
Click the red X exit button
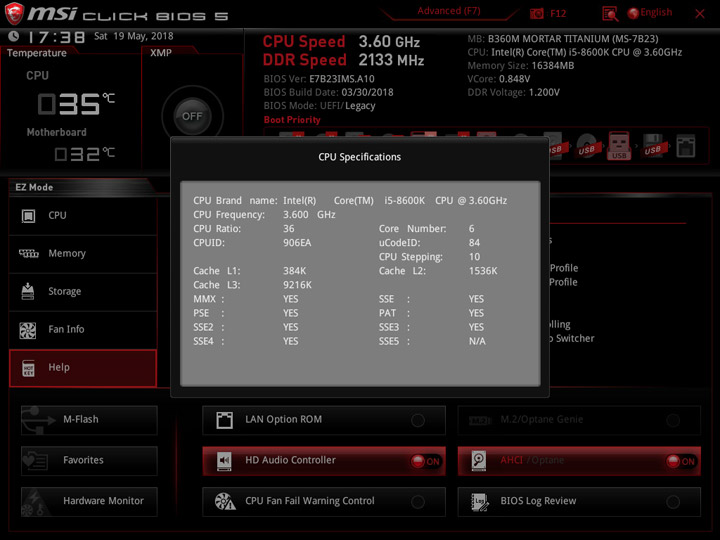(700, 14)
